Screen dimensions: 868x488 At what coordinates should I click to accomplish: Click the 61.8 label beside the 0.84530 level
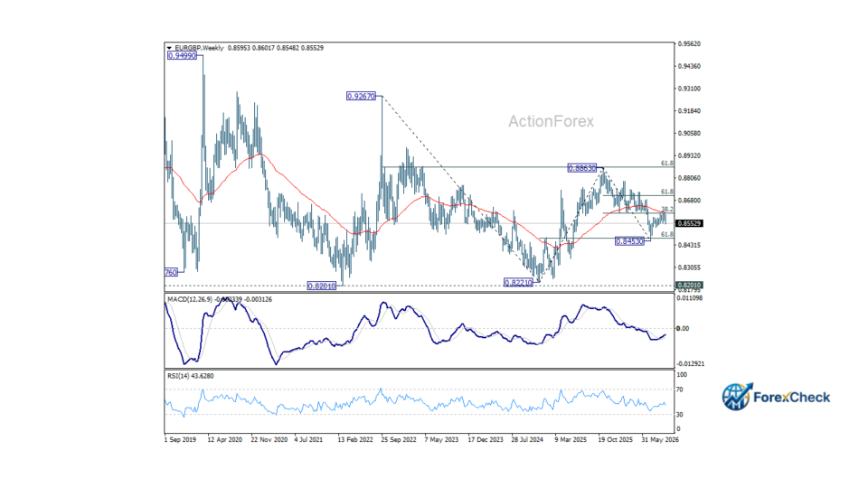(667, 235)
